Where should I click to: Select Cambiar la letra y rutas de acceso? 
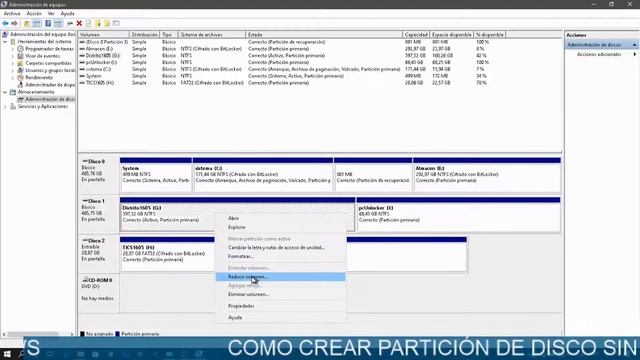tap(280, 248)
